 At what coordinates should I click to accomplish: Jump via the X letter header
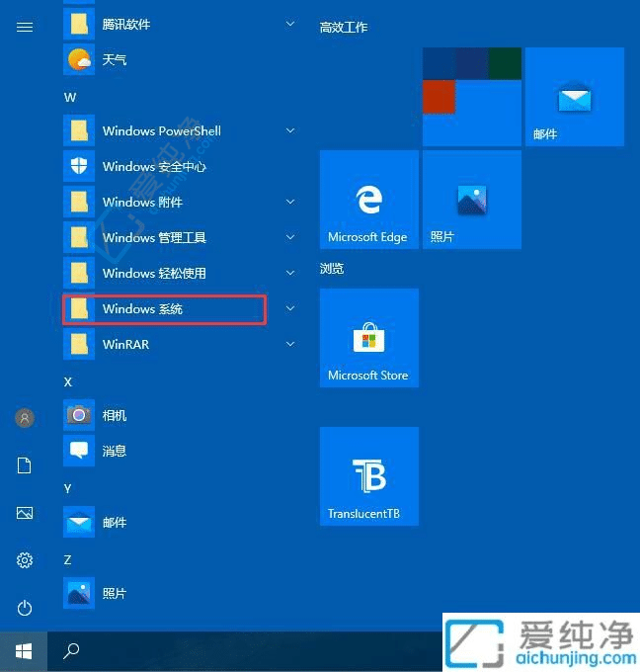coord(68,381)
